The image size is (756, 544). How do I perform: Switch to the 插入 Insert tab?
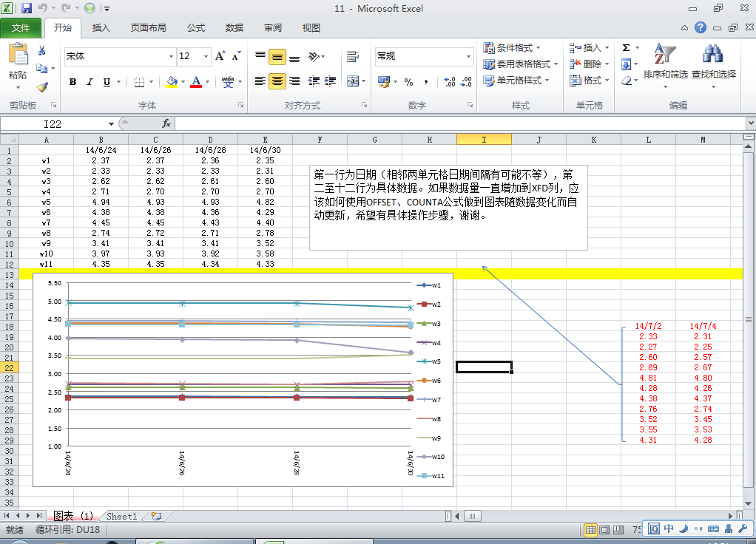101,28
